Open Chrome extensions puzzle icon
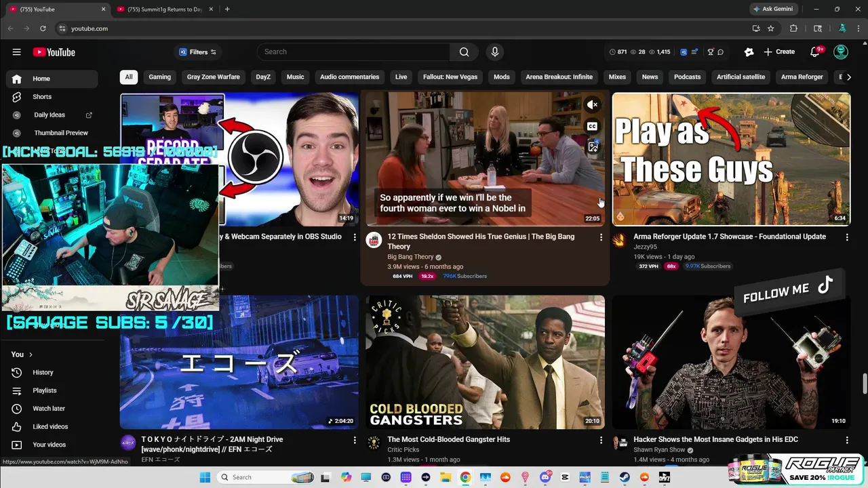 [x=793, y=28]
